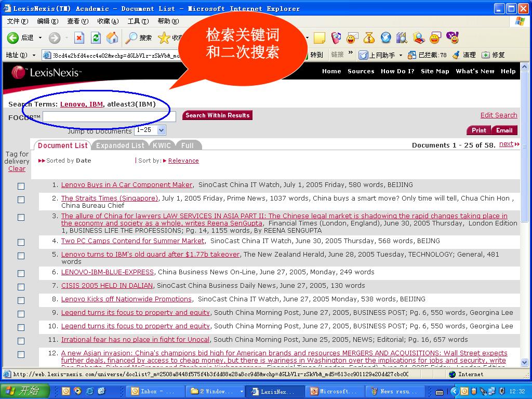Click inside the FOCUS search field
Viewport: 532px width, 399px height.
coord(109,116)
